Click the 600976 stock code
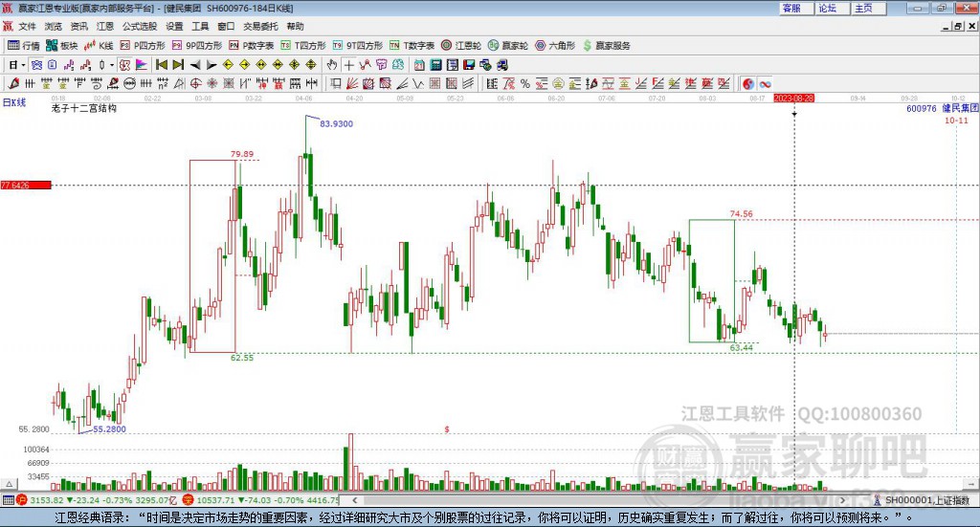This screenshot has height=527, width=980. [x=922, y=109]
